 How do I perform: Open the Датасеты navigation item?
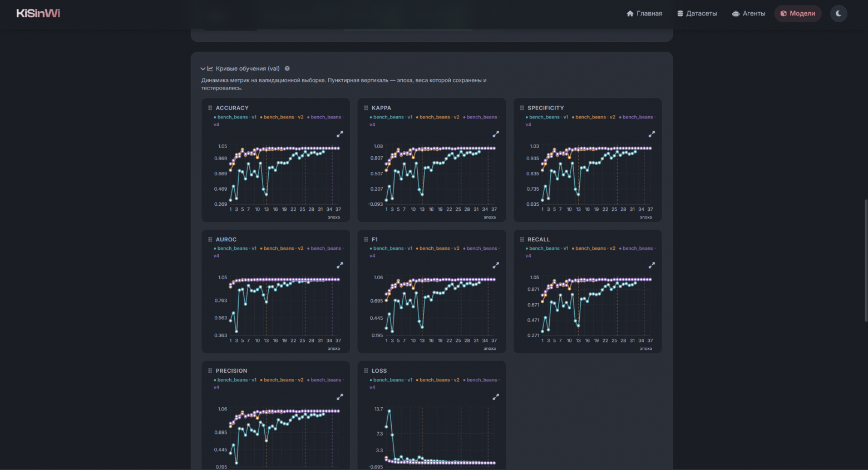697,13
